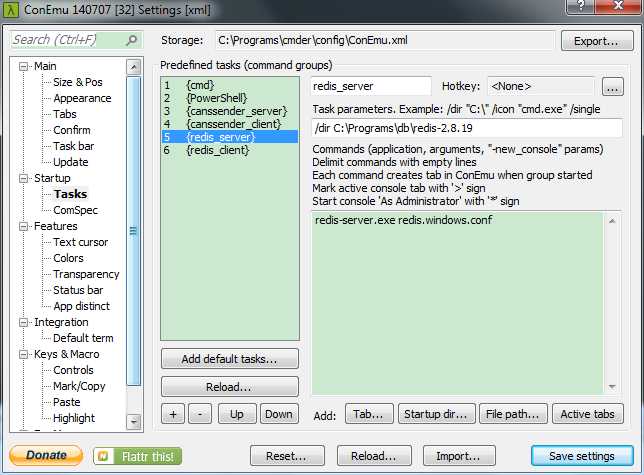Click the question mark help button

580,6
